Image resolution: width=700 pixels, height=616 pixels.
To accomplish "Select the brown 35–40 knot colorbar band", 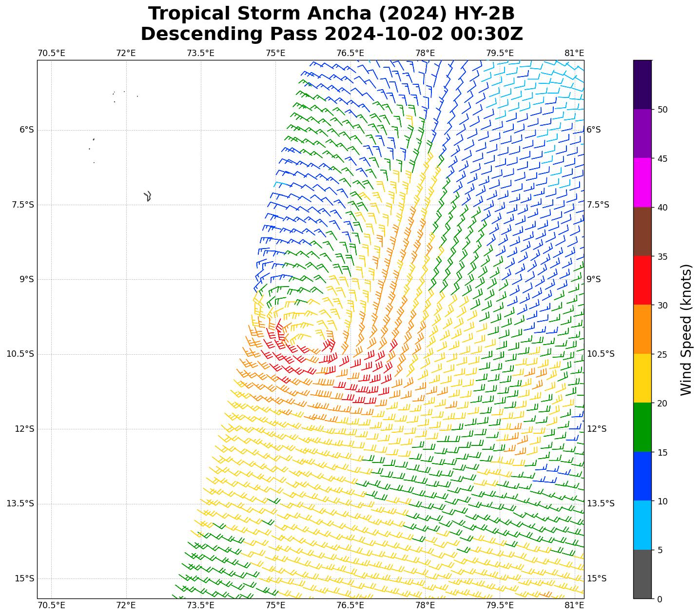I will (642, 231).
